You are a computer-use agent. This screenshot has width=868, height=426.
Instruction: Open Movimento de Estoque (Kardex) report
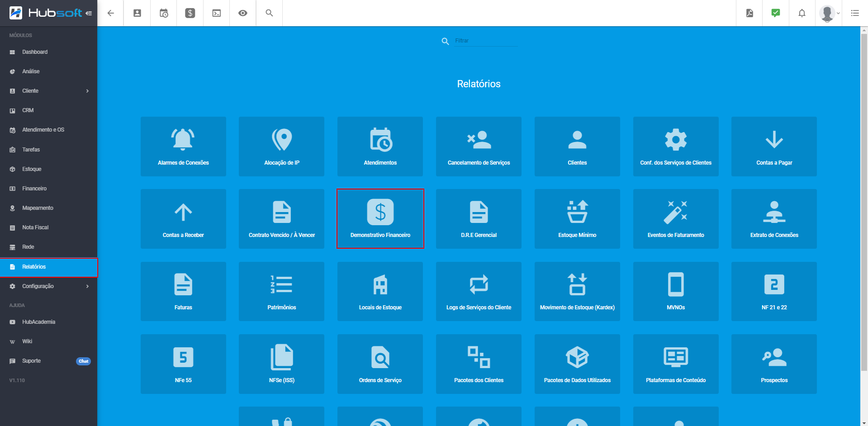tap(577, 292)
